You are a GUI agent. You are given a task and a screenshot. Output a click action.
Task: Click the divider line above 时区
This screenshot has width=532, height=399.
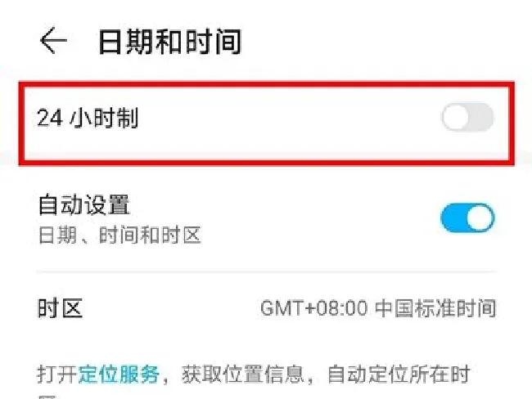(266, 272)
